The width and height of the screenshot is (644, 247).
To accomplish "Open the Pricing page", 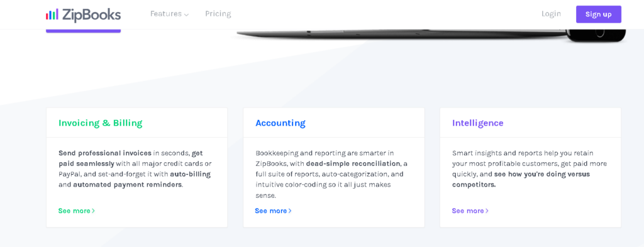I will pos(218,14).
